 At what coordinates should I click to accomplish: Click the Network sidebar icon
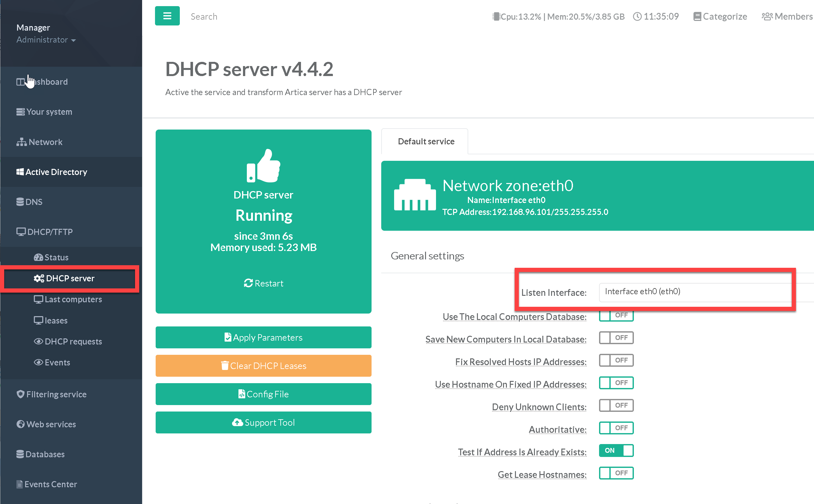pyautogui.click(x=21, y=142)
